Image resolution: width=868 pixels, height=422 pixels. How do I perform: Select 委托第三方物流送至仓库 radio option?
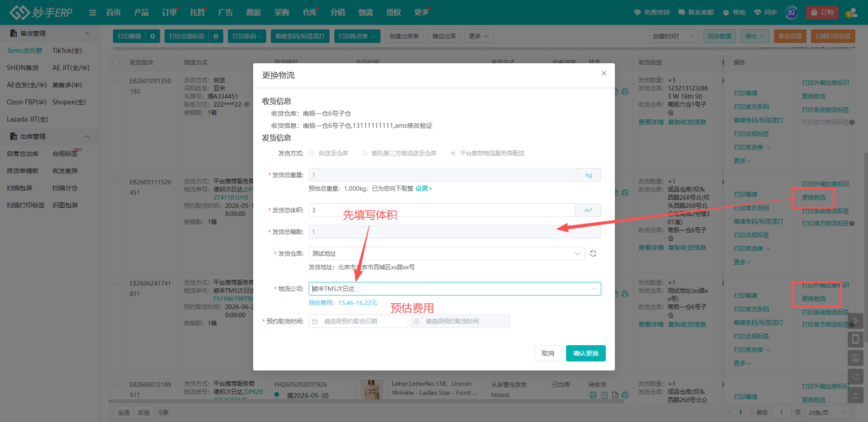pyautogui.click(x=365, y=153)
